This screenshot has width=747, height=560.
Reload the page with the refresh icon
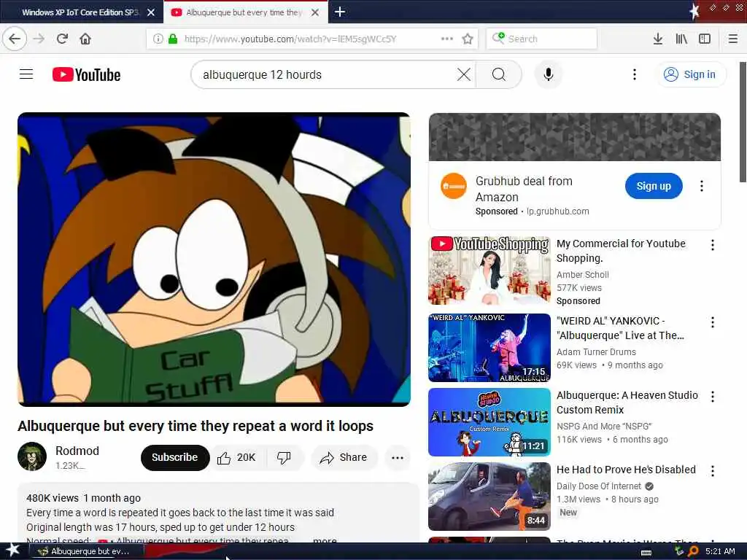tap(62, 39)
